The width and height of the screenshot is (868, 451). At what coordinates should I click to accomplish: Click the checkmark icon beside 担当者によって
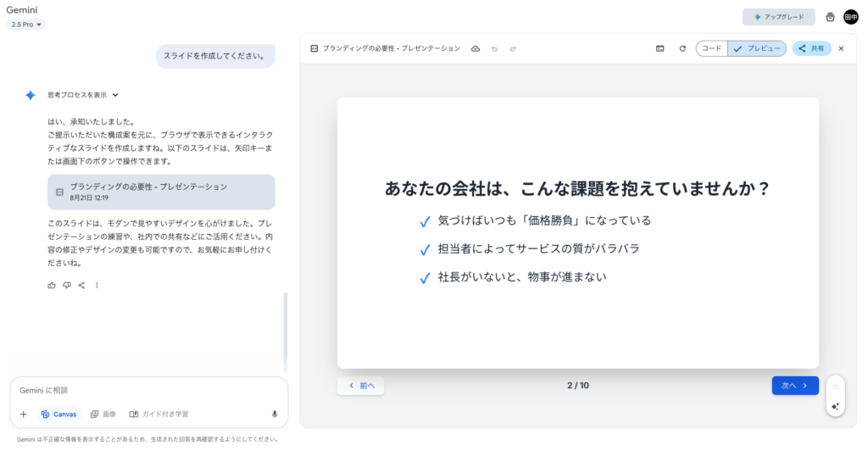pos(425,249)
